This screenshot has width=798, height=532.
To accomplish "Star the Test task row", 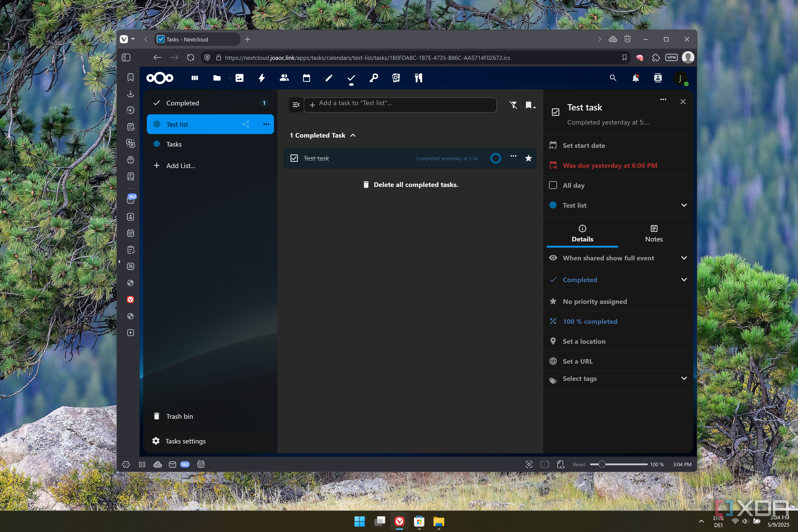I will point(528,158).
